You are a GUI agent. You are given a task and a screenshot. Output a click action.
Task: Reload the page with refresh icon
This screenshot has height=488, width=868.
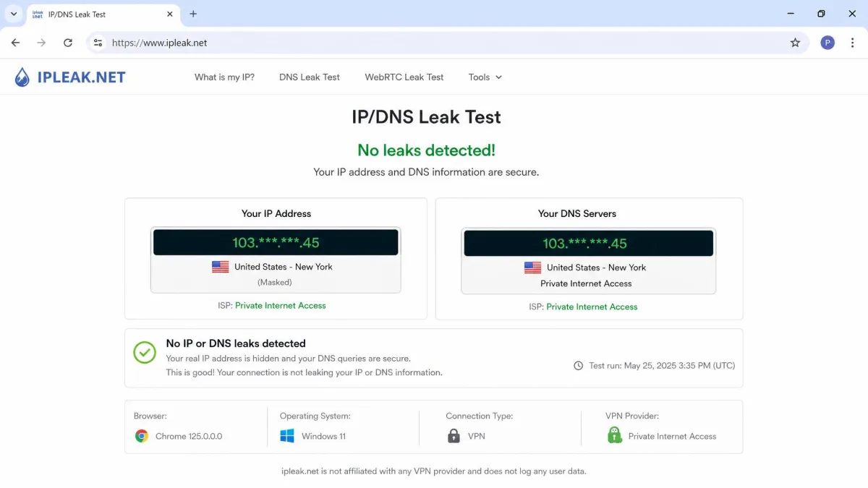(x=68, y=43)
